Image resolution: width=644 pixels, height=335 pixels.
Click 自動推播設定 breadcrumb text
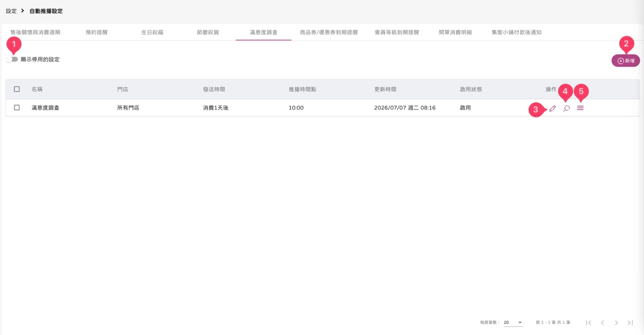click(x=46, y=11)
